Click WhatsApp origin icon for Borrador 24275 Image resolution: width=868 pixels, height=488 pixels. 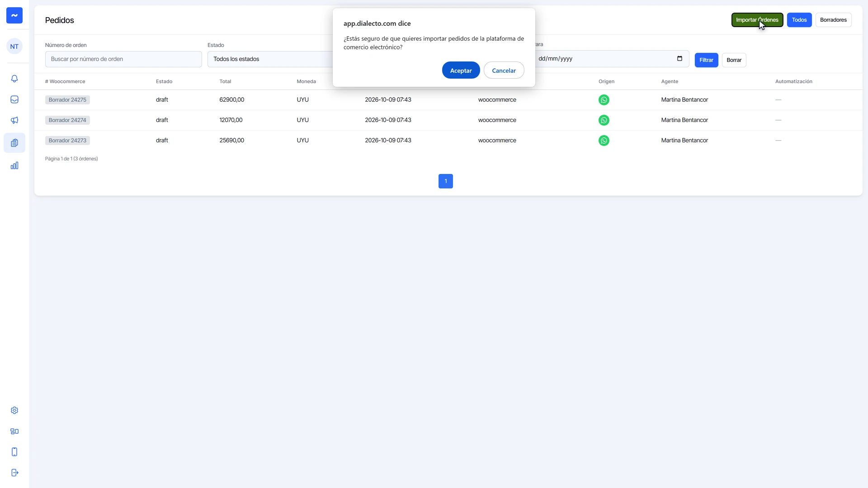(604, 100)
